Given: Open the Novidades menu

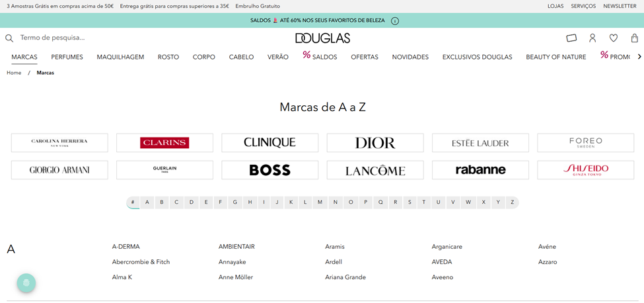Looking at the screenshot, I should 410,57.
